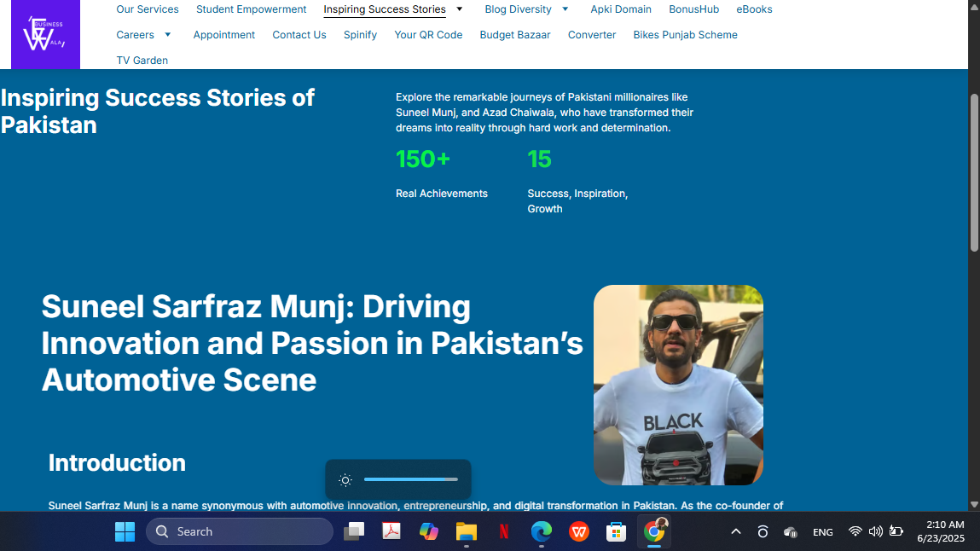Switch the ENG input language
The image size is (980, 551).
point(822,532)
